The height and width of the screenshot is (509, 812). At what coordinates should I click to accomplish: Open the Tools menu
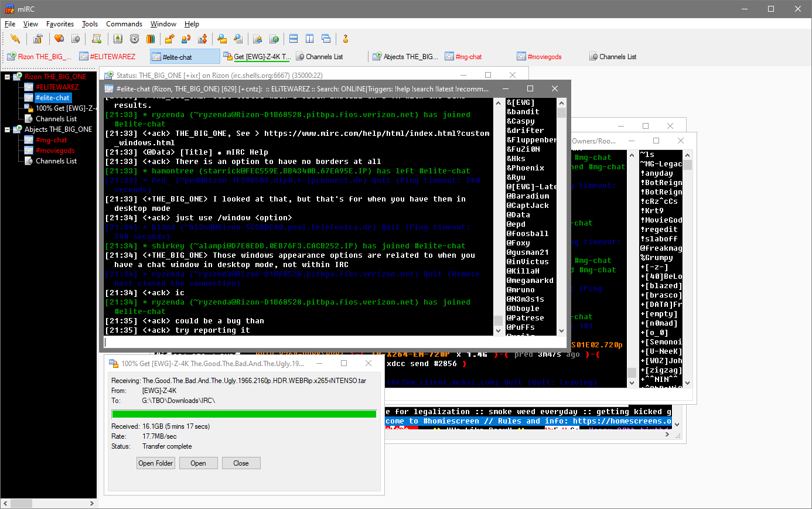pyautogui.click(x=90, y=24)
